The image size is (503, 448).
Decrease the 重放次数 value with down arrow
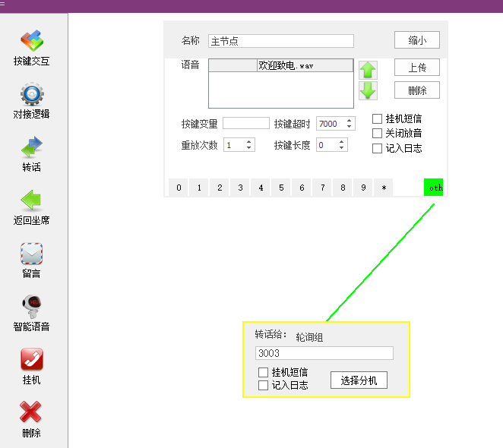click(248, 148)
